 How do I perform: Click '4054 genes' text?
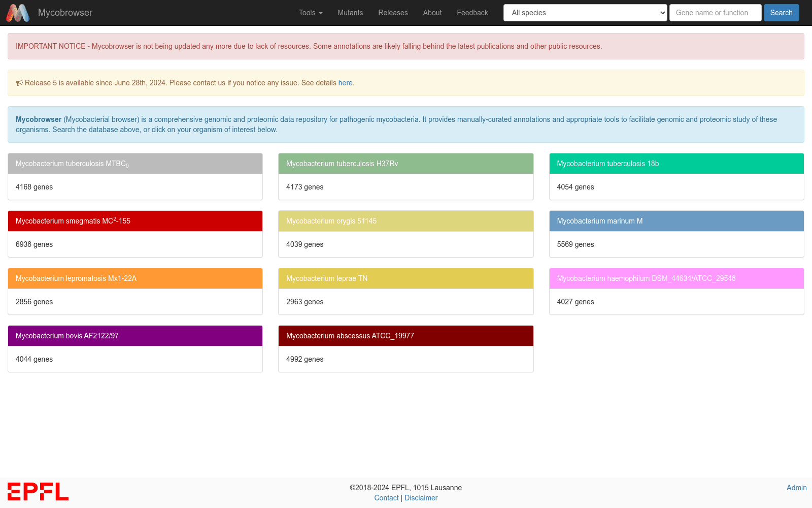[x=576, y=187]
